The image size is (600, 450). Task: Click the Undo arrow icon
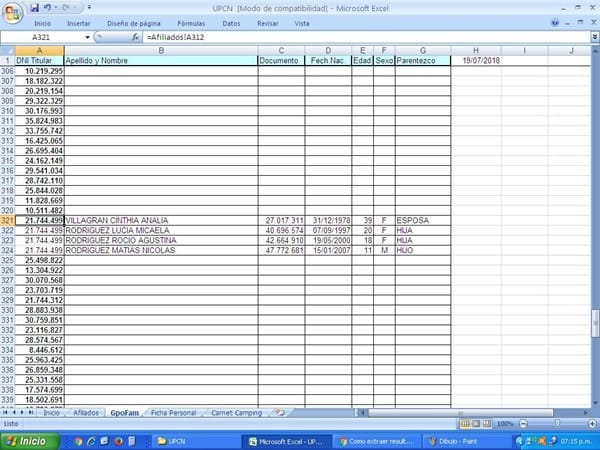tap(47, 8)
